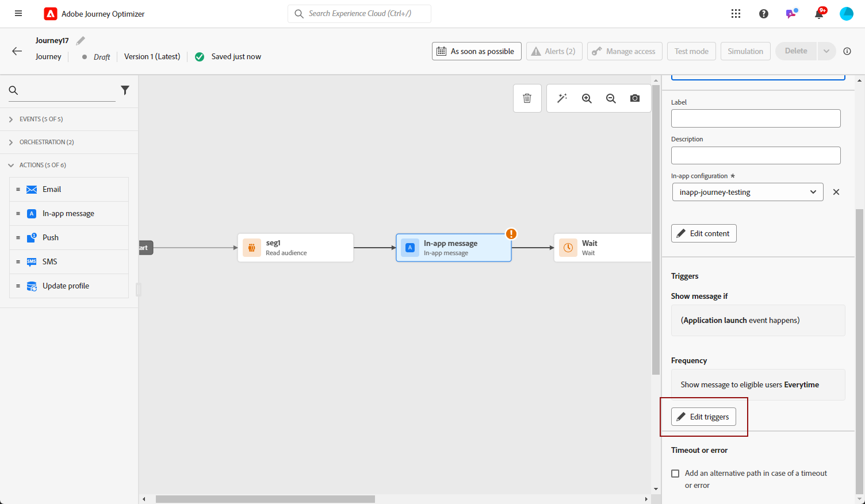The image size is (865, 504).
Task: Focus the Search Experience Cloud field
Action: tap(359, 14)
